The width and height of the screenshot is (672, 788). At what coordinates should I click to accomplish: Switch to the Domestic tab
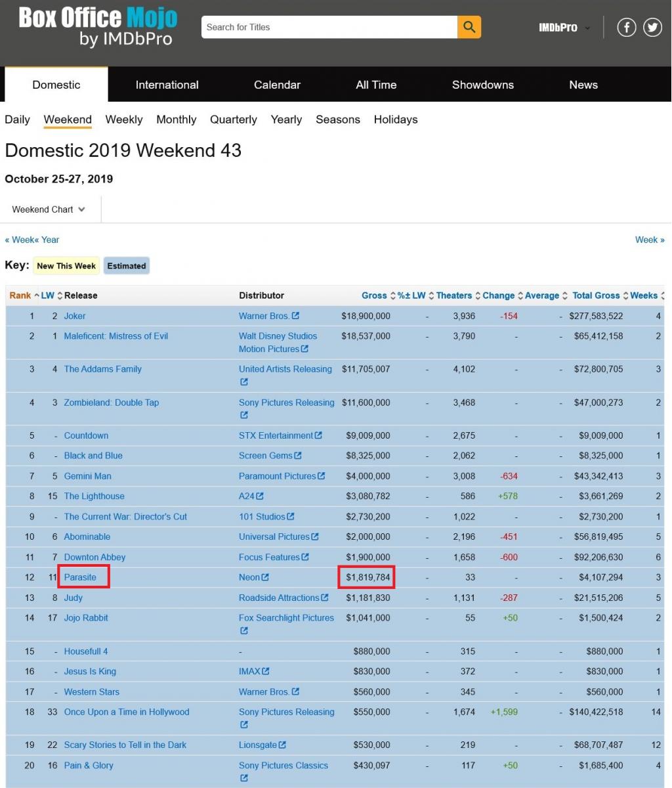click(x=56, y=85)
